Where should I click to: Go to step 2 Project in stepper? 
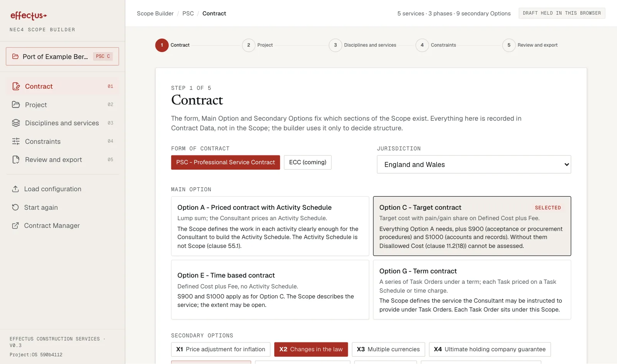pyautogui.click(x=257, y=45)
